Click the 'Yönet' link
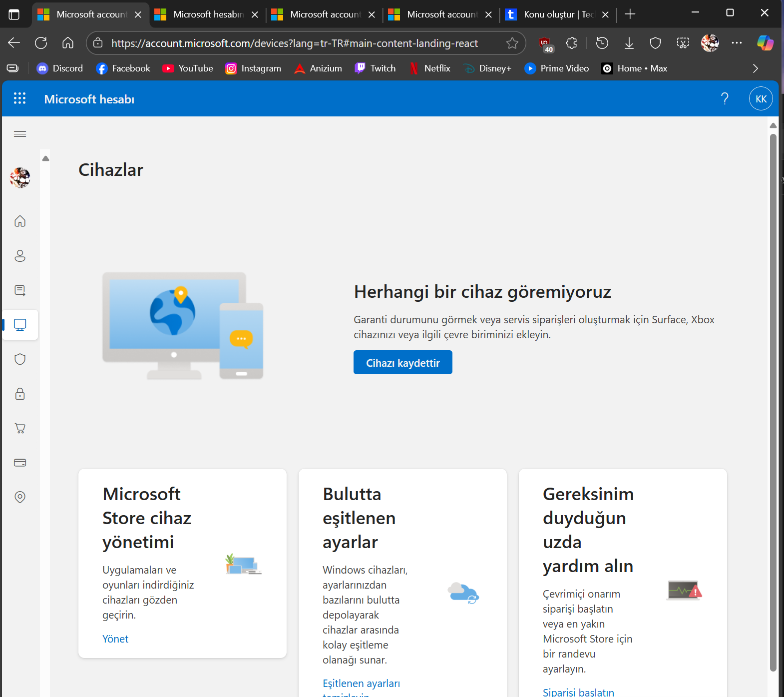Viewport: 784px width, 697px height. (115, 639)
